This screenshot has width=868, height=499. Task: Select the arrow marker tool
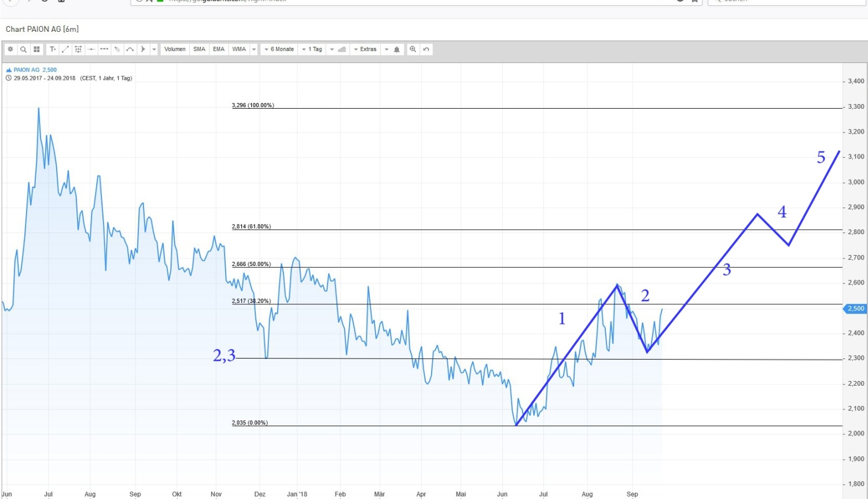tap(143, 49)
